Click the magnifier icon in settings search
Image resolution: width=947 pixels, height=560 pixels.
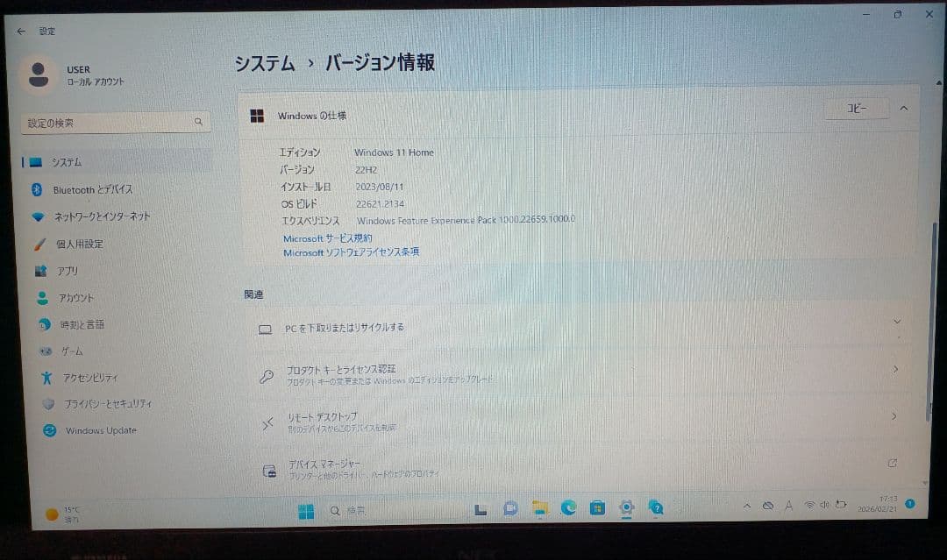pos(198,122)
